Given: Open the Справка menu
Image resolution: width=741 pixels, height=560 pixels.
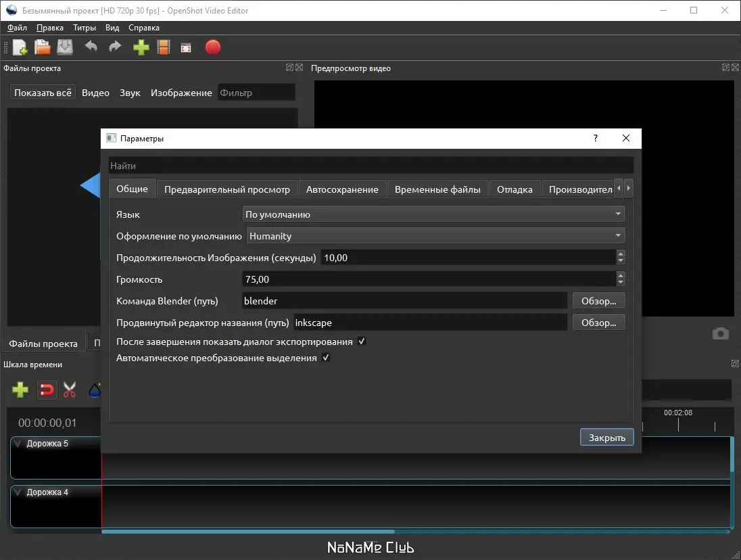Looking at the screenshot, I should (143, 28).
